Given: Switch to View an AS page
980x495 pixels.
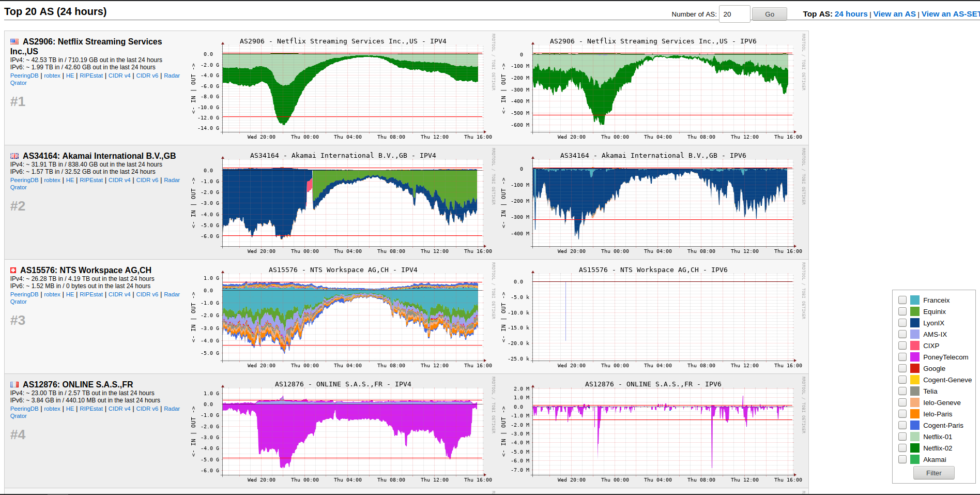Looking at the screenshot, I should pos(894,14).
